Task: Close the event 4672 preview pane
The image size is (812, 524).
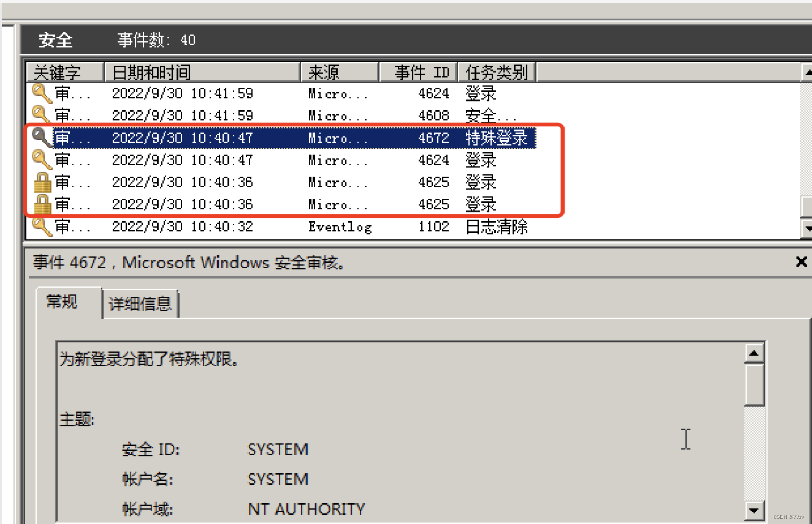Action: click(x=801, y=261)
